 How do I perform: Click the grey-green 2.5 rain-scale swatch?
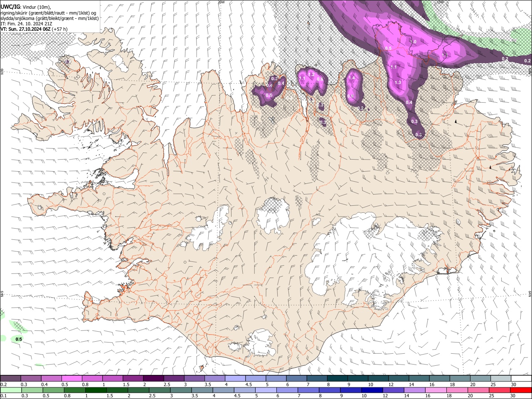coord(160,390)
